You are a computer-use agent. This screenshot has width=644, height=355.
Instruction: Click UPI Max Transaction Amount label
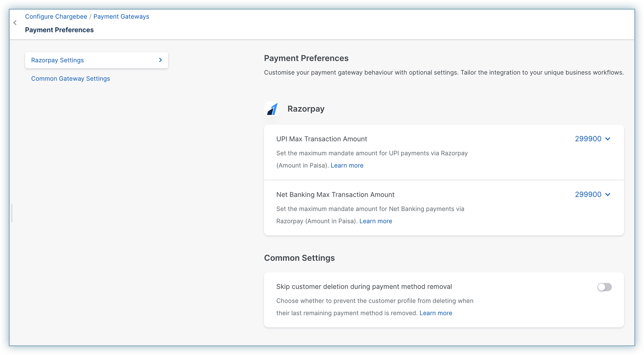coord(322,139)
